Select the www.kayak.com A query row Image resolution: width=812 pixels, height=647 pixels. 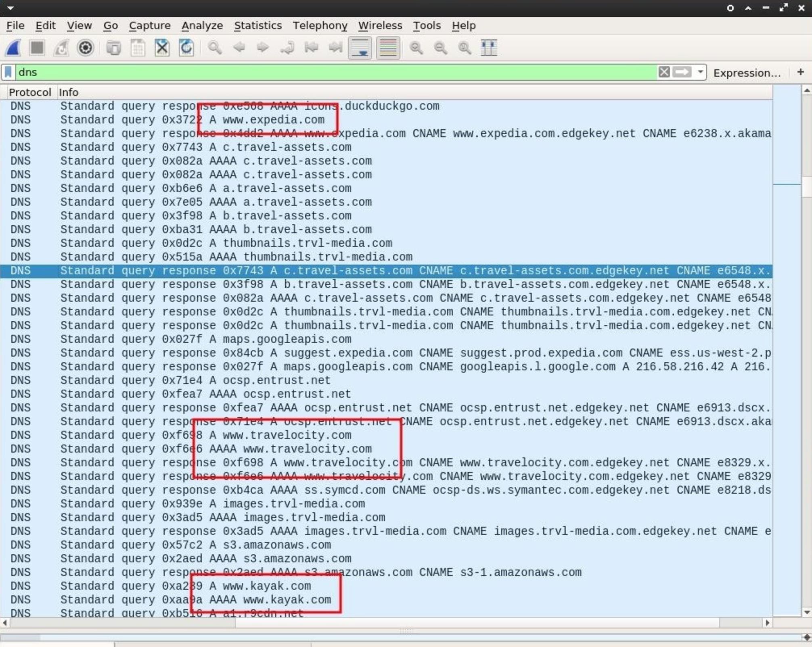266,586
